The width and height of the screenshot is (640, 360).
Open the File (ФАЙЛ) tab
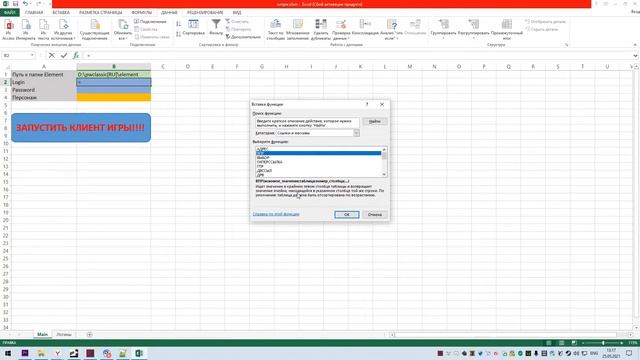tap(10, 13)
